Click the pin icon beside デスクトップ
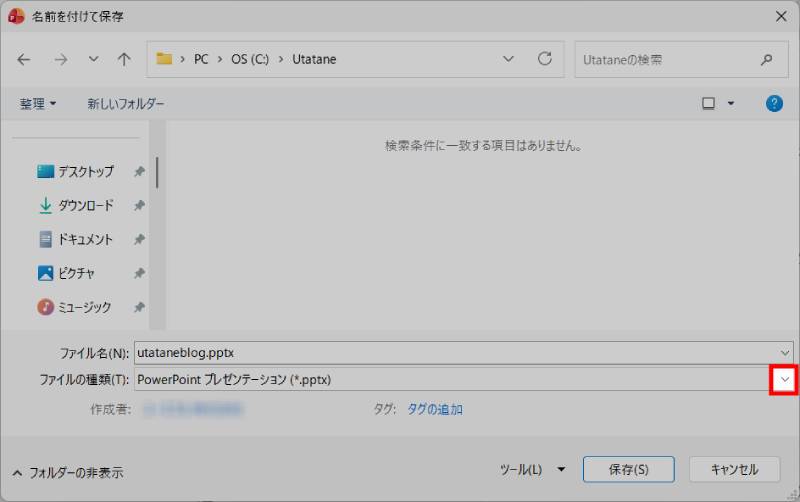The image size is (800, 502). tap(139, 171)
